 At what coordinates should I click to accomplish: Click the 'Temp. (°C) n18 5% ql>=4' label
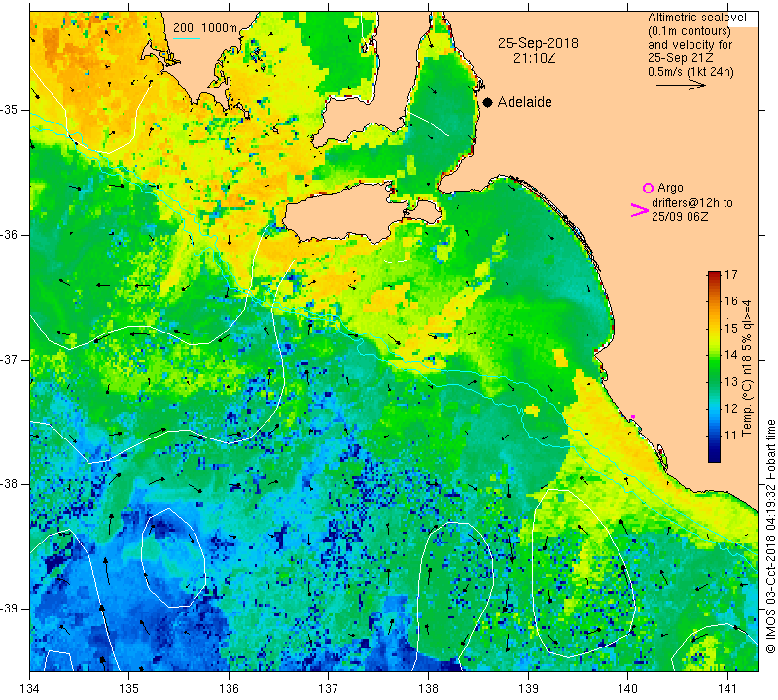(747, 368)
